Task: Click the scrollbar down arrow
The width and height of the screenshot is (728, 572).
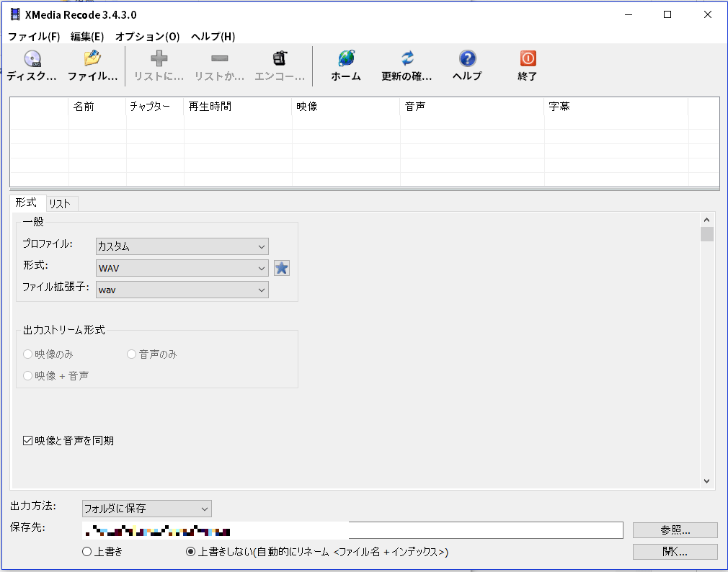Action: pos(706,481)
